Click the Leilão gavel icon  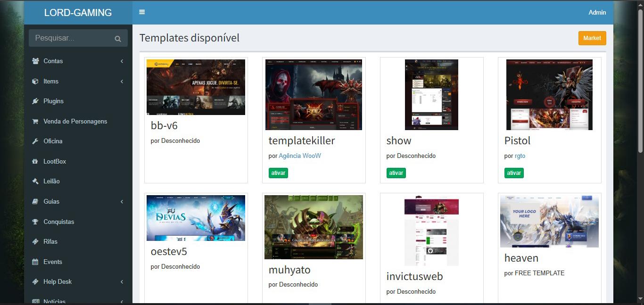[35, 181]
